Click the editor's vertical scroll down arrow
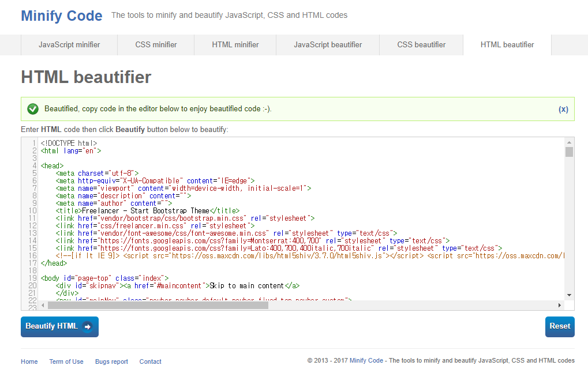Screen dimensions: 588x373 coord(570,295)
